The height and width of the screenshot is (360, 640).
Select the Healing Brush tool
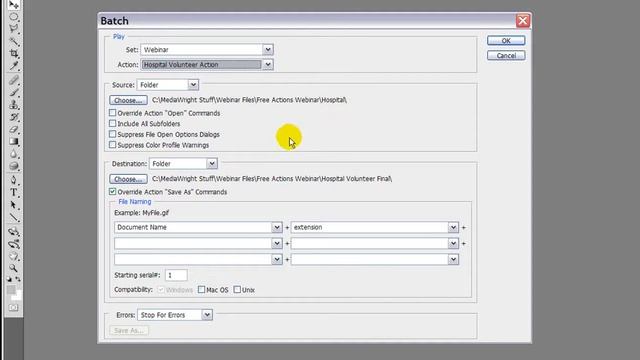click(14, 80)
